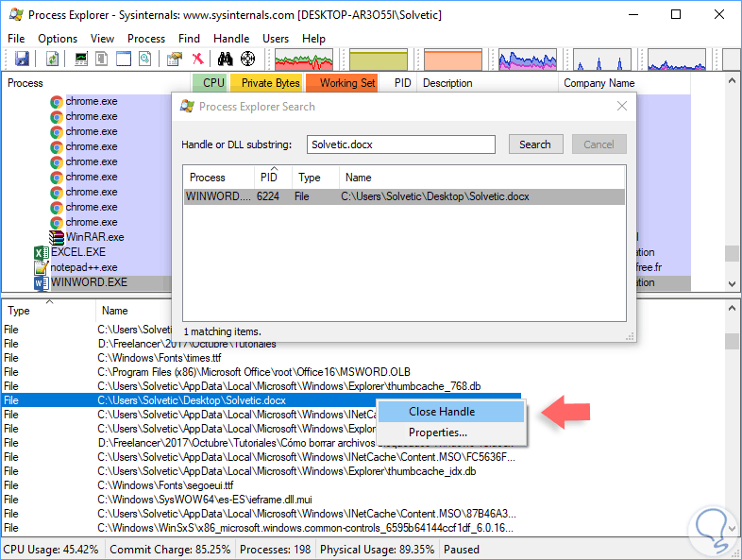The width and height of the screenshot is (742, 560).
Task: Click the Refresh Now toolbar icon
Action: click(x=52, y=59)
